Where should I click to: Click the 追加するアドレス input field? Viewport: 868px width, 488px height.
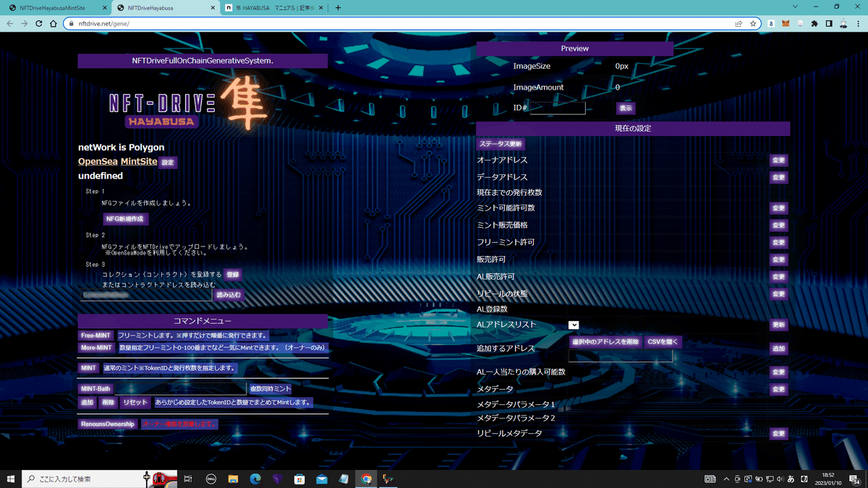point(621,355)
